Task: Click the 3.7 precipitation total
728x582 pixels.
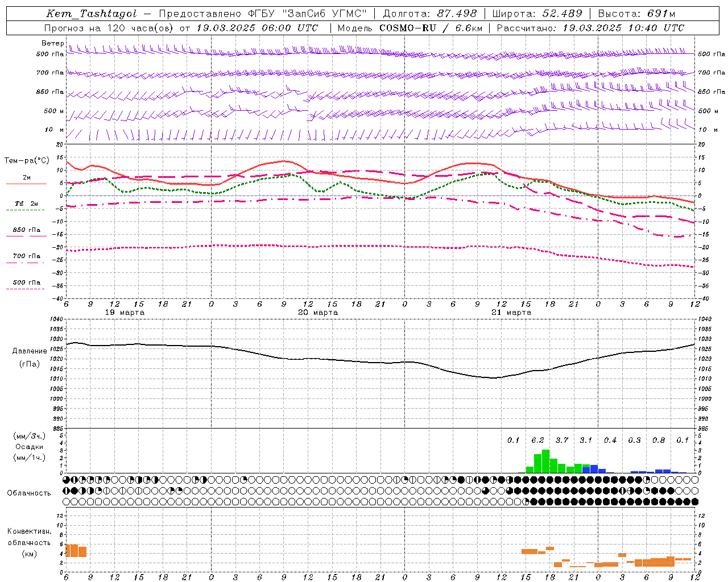Action: (x=562, y=440)
